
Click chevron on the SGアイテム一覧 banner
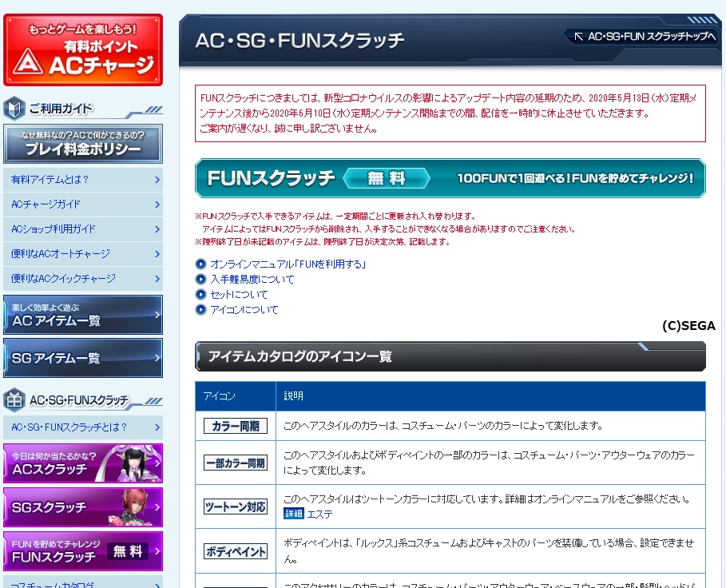tap(157, 358)
